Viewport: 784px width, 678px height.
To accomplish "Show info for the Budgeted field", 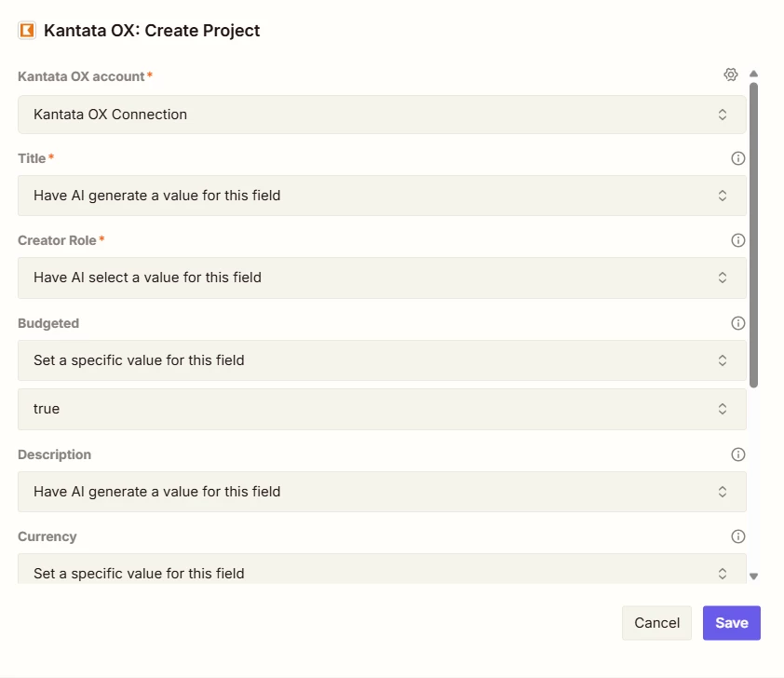I will 738,323.
